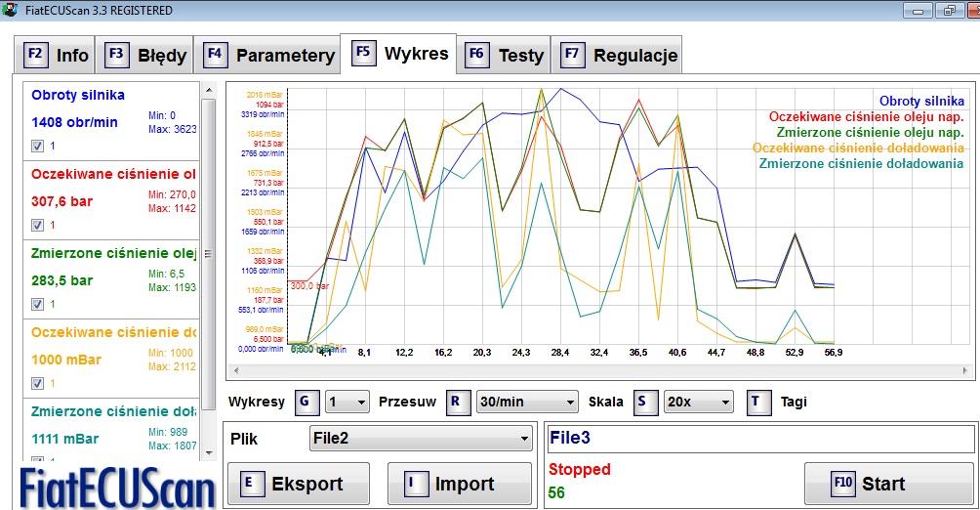Click the parameter list scrollbar down arrow
This screenshot has width=980, height=510.
tap(209, 451)
